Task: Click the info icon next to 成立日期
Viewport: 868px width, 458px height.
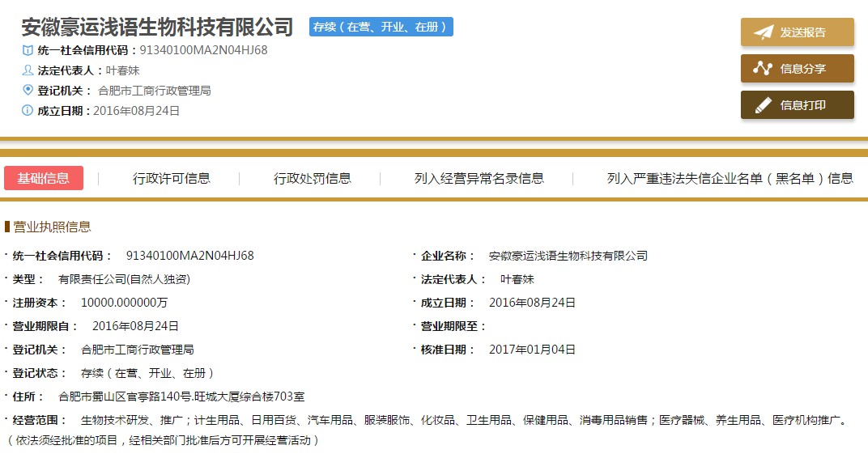Action: click(28, 110)
